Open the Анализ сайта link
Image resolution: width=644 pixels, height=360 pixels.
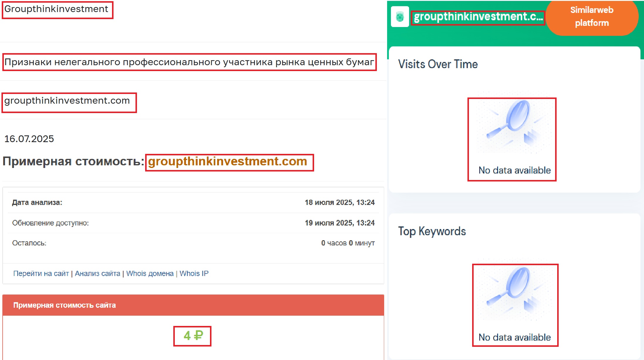click(98, 273)
